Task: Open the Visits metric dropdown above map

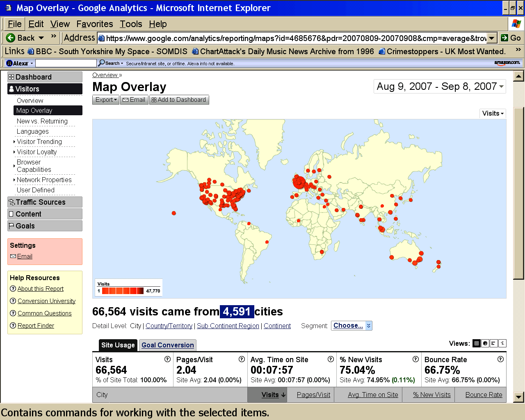Action: coord(493,114)
